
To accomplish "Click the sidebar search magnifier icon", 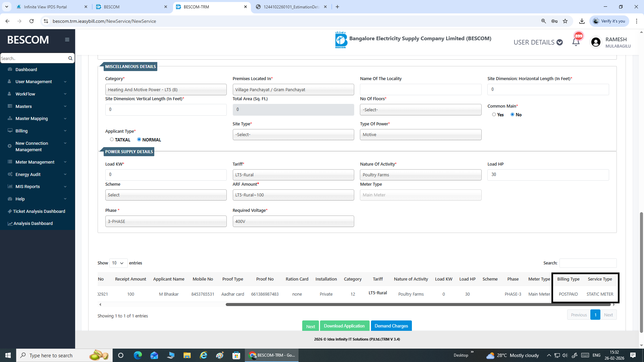I will (70, 58).
